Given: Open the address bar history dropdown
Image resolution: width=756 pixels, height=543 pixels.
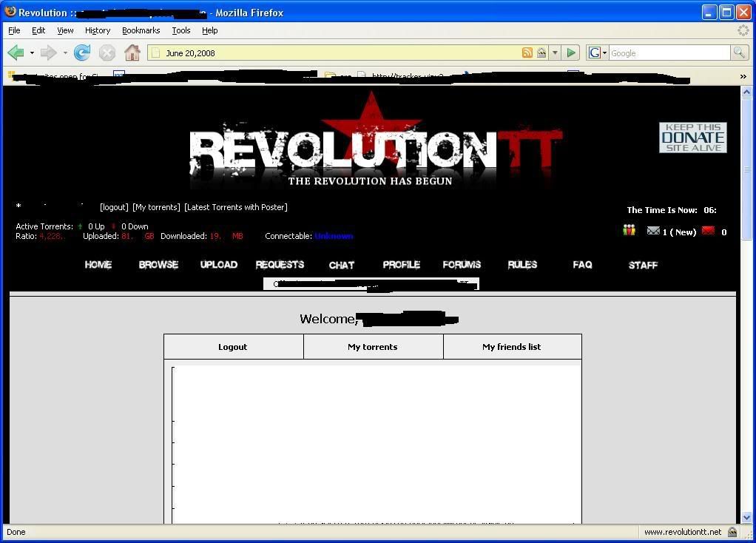Looking at the screenshot, I should 555,53.
